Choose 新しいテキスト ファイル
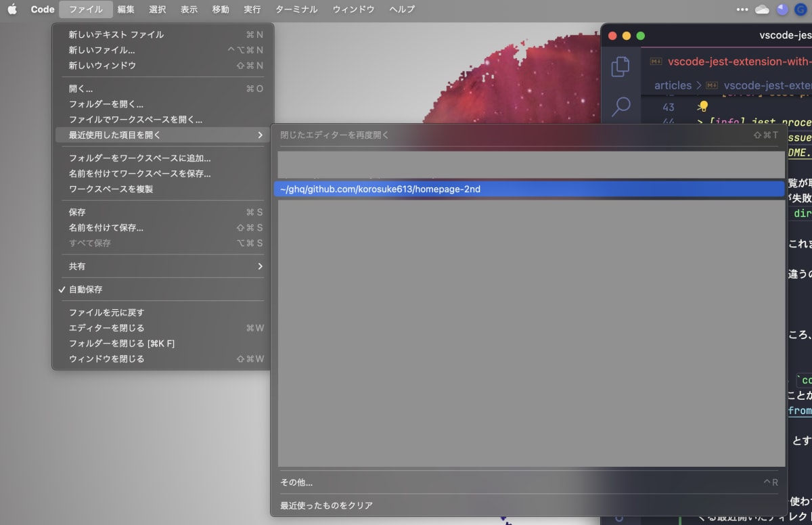 point(162,35)
